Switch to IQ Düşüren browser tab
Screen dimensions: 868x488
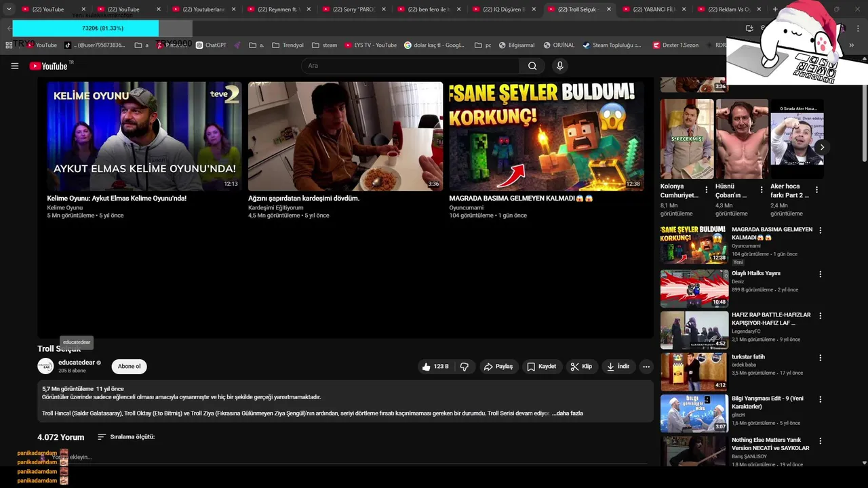pyautogui.click(x=502, y=9)
